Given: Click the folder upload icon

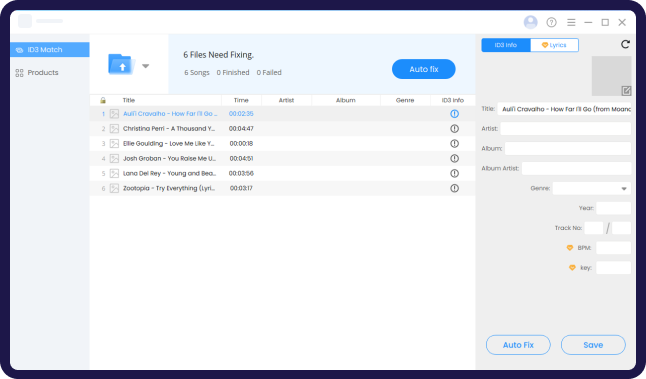Looking at the screenshot, I should click(x=121, y=65).
